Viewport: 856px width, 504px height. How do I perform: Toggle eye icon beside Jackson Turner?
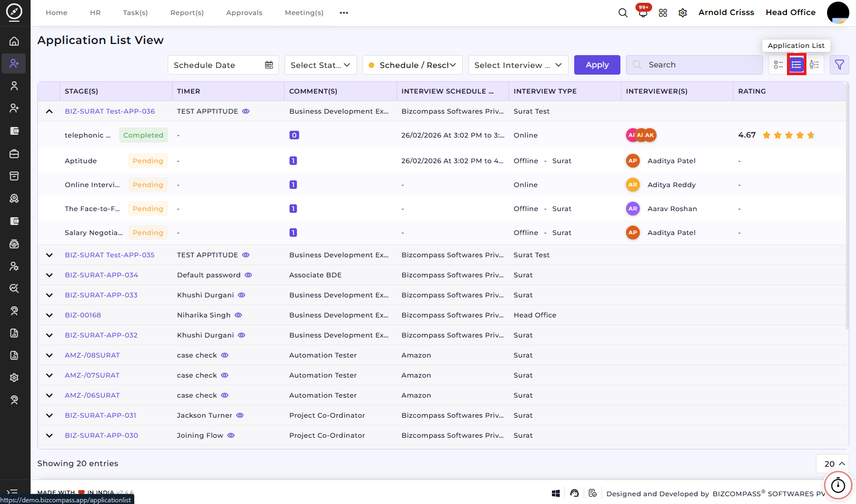240,415
